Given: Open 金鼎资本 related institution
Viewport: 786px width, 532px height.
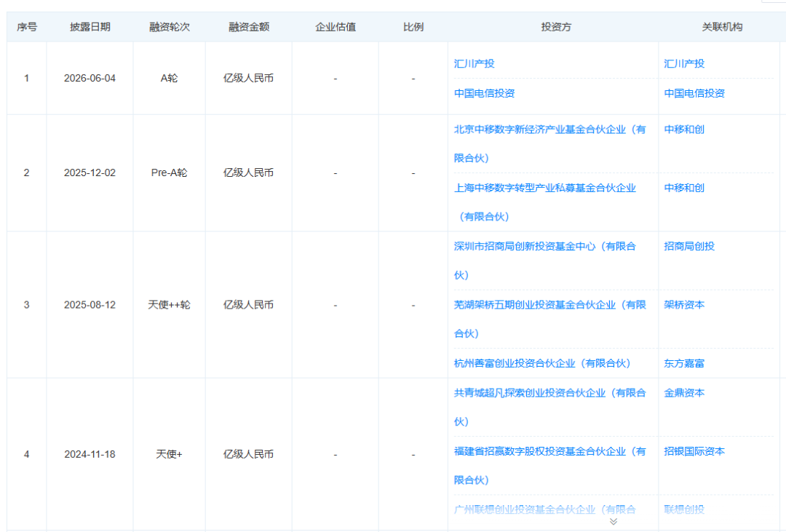Looking at the screenshot, I should click(684, 392).
